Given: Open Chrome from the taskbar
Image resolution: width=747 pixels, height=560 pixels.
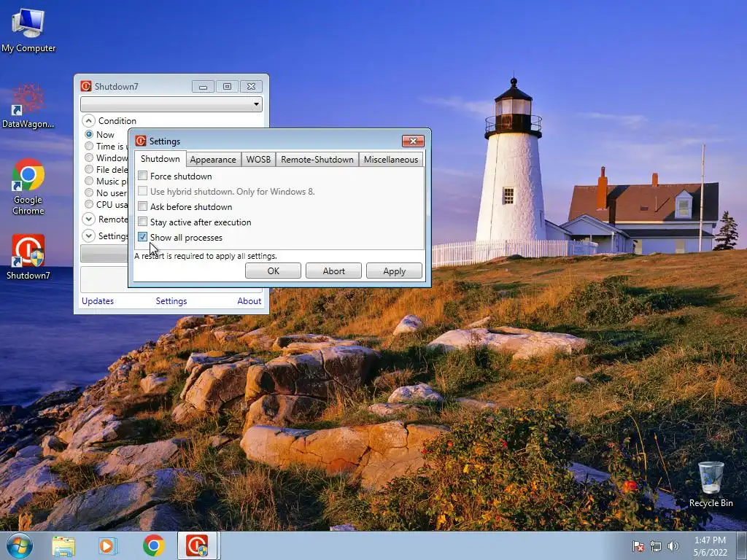Looking at the screenshot, I should coord(153,545).
